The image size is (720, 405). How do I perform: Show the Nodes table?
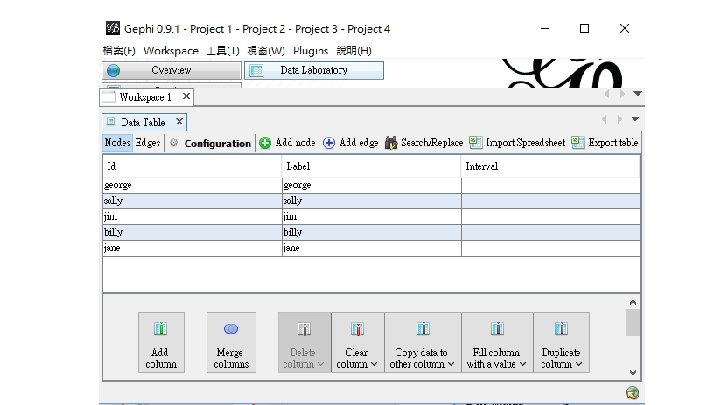118,142
